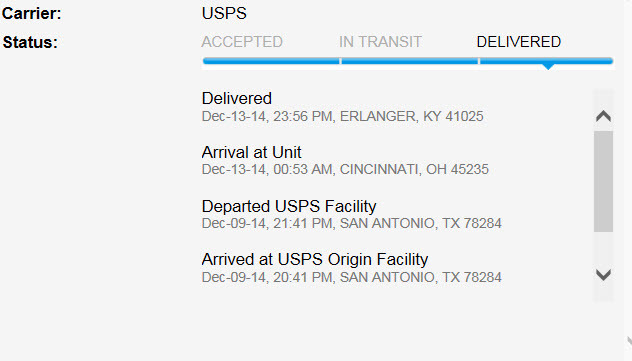The image size is (632, 361).
Task: Click the scroll down arrow in tracking list
Action: pyautogui.click(x=603, y=275)
